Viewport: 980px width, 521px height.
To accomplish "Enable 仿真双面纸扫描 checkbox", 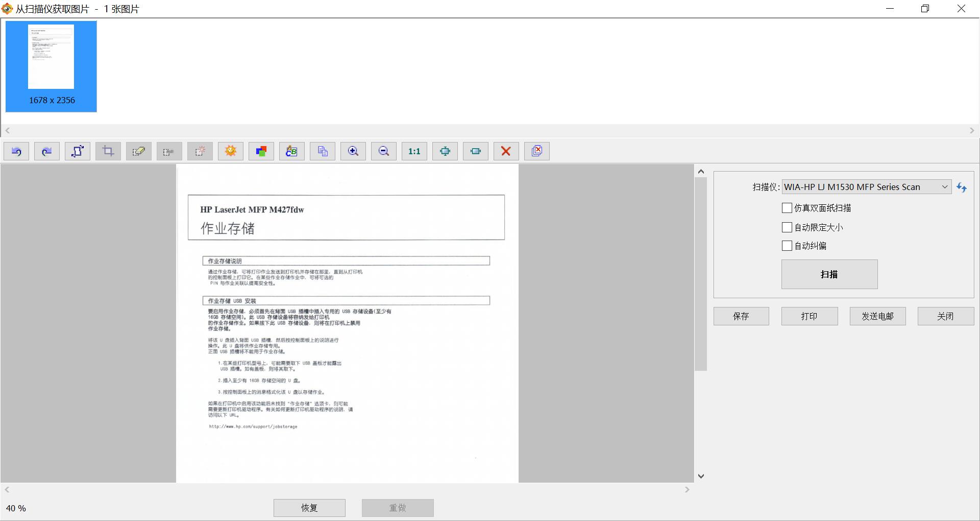I will pyautogui.click(x=787, y=208).
